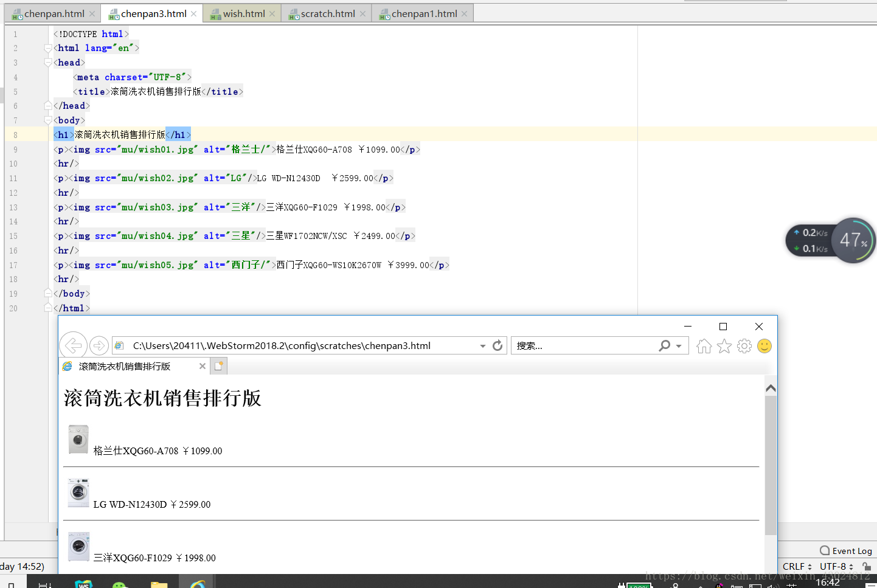The height and width of the screenshot is (588, 877).
Task: Go forward in the Internet Explorer window
Action: (99, 346)
